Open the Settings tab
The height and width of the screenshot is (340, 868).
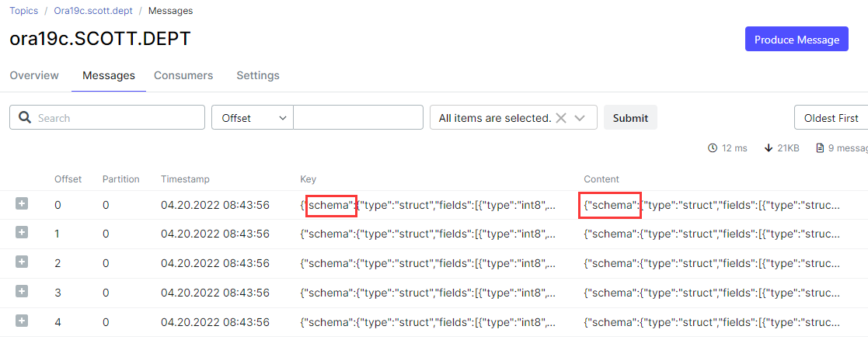click(258, 75)
